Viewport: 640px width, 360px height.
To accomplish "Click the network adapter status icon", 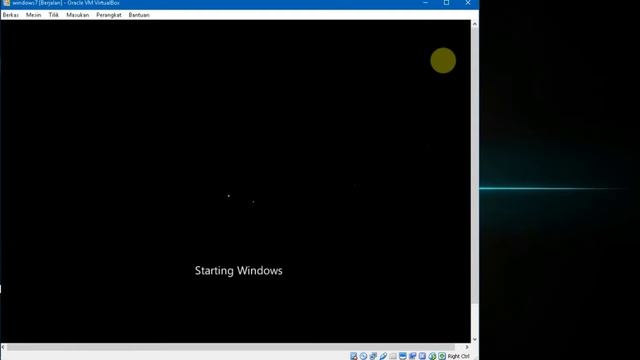I will [373, 356].
